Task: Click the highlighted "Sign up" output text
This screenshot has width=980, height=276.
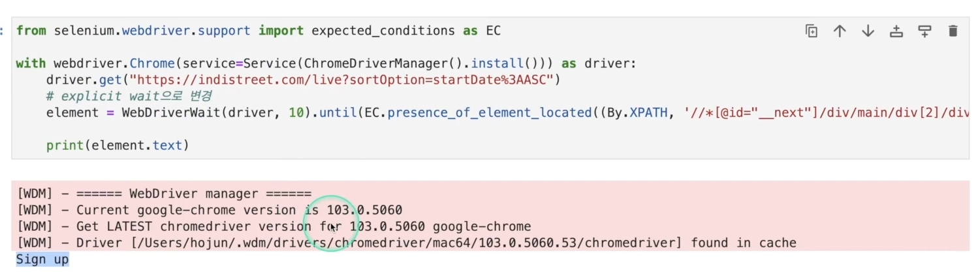Action: click(42, 259)
